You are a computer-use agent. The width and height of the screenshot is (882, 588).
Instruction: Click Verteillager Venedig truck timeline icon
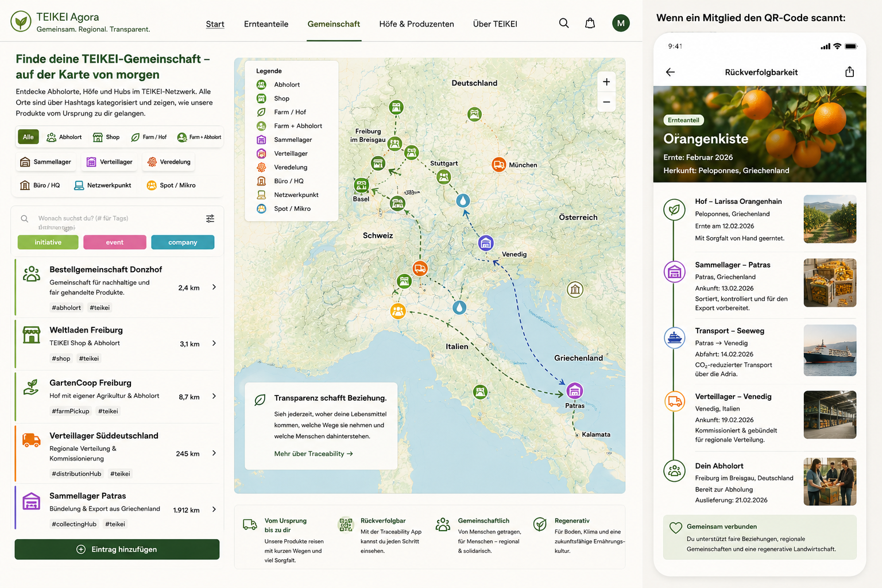[x=674, y=401]
